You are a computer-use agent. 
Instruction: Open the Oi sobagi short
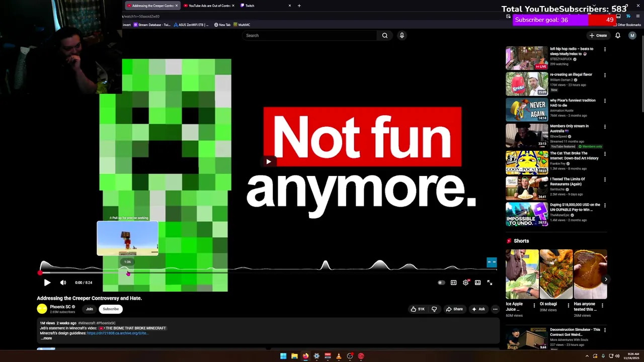(556, 274)
